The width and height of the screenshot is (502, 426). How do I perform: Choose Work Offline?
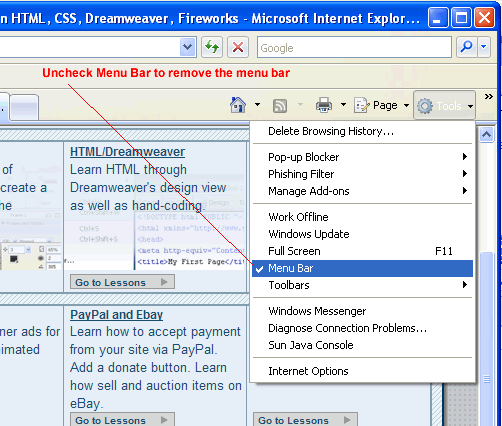pos(363,217)
